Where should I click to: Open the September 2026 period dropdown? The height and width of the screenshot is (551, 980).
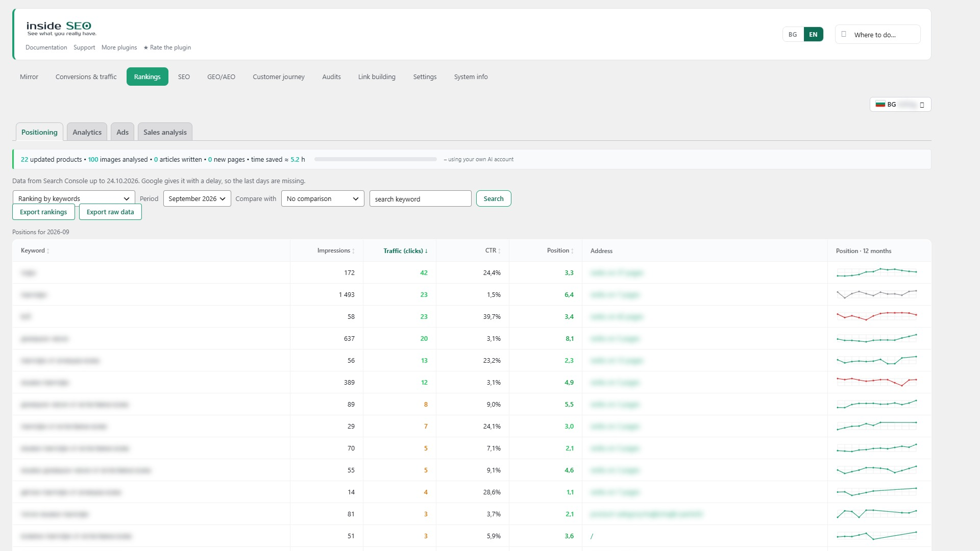(x=197, y=198)
